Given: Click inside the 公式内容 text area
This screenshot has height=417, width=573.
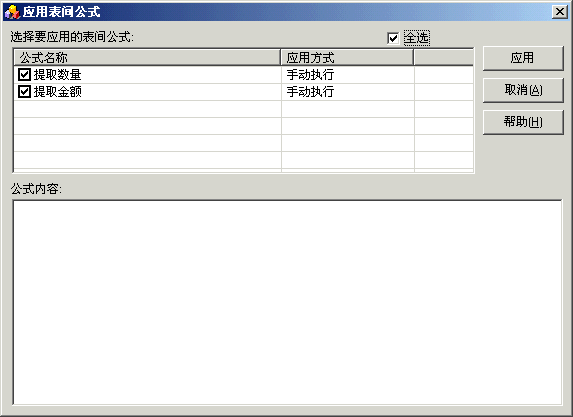Looking at the screenshot, I should coord(287,302).
